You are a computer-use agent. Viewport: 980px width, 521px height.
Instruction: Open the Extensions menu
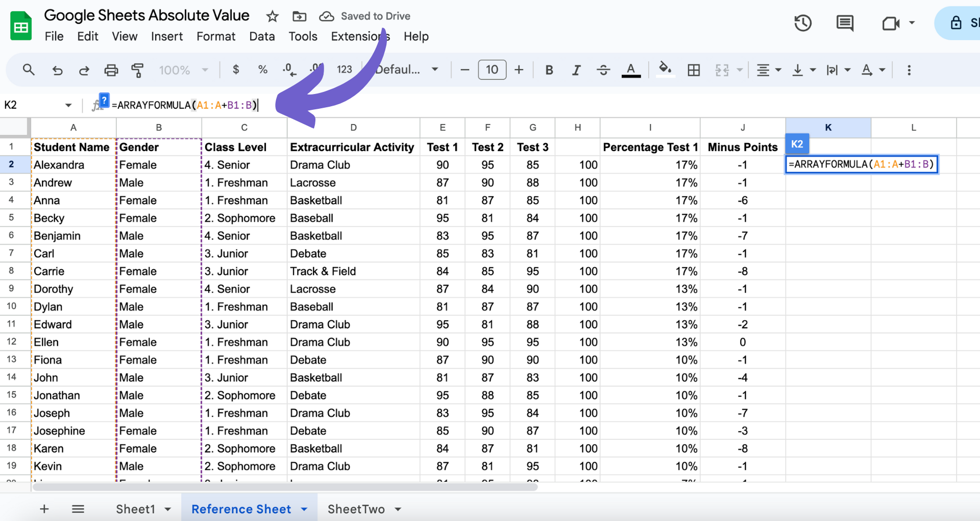[359, 36]
